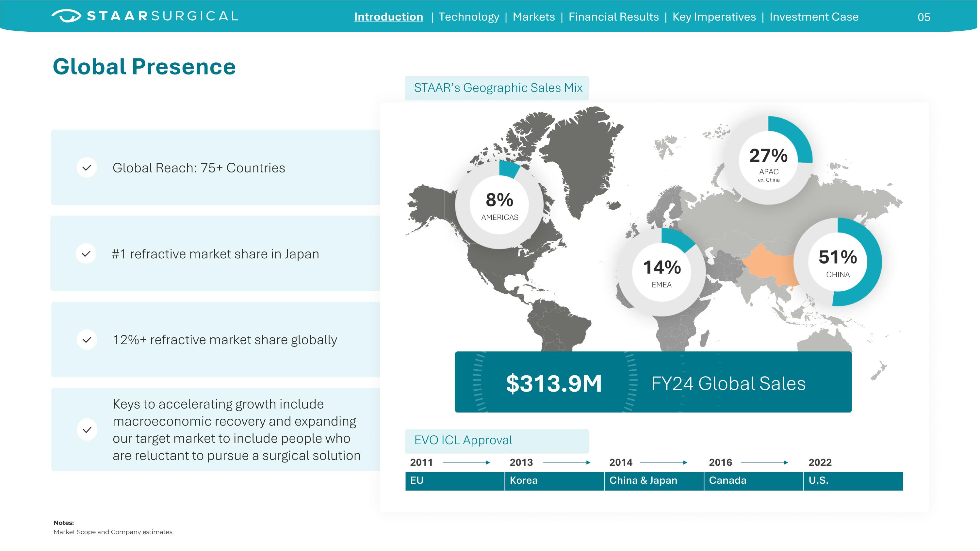The height and width of the screenshot is (551, 980).
Task: Click the Keys to accelerating growth paragraph
Action: point(236,430)
